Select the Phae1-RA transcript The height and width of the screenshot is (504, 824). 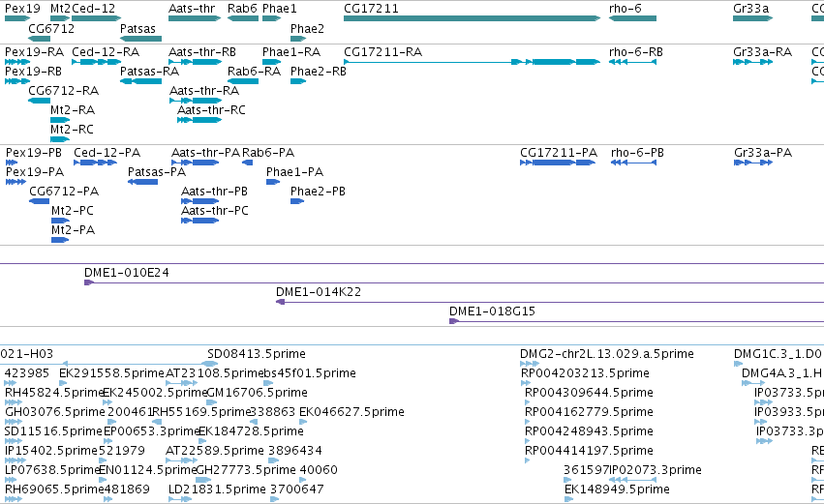[272, 62]
